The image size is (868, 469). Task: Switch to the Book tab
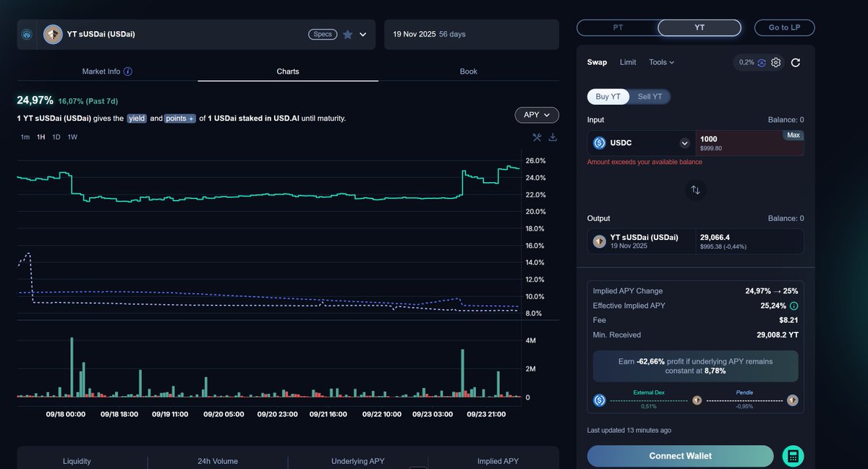pos(468,71)
